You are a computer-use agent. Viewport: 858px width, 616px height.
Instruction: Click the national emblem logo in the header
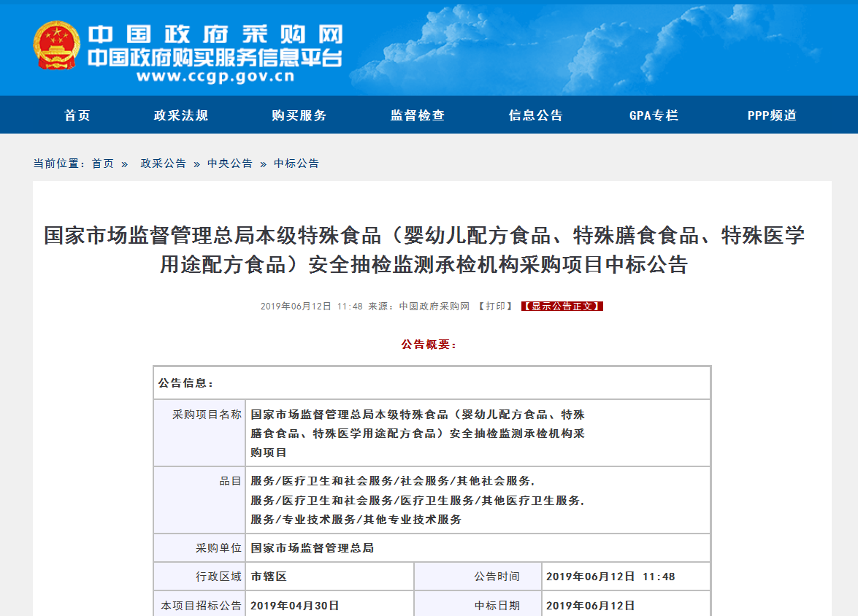(x=56, y=45)
